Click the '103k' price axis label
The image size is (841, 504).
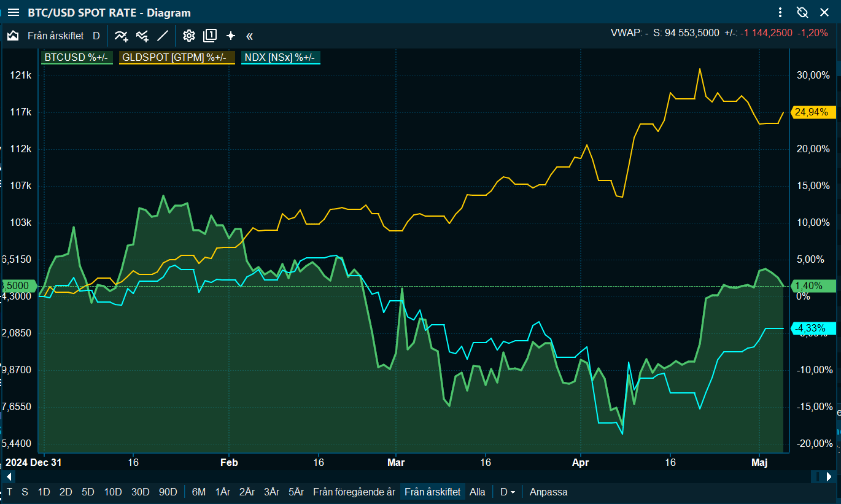tap(21, 222)
